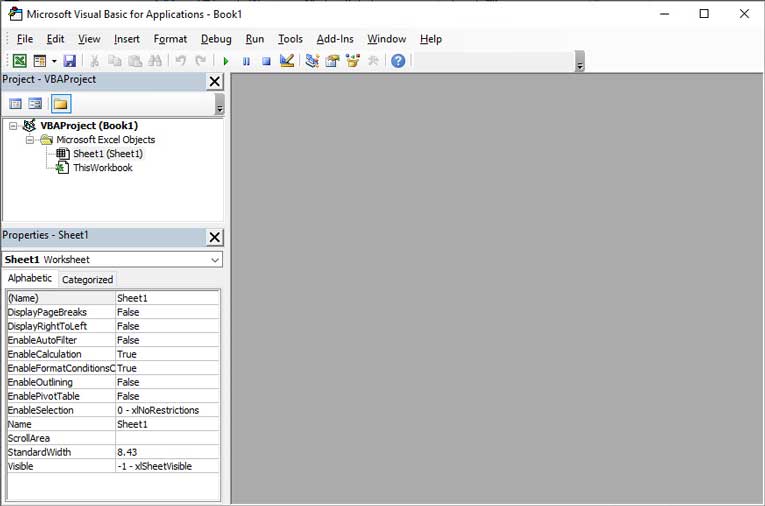Click the empty ScrollArea value field
The image size is (765, 506).
167,439
